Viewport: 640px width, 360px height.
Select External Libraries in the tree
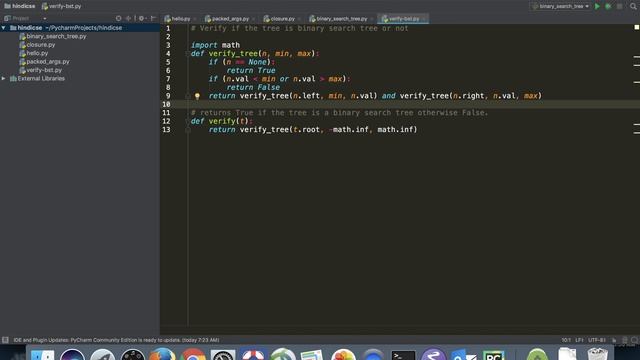37,78
